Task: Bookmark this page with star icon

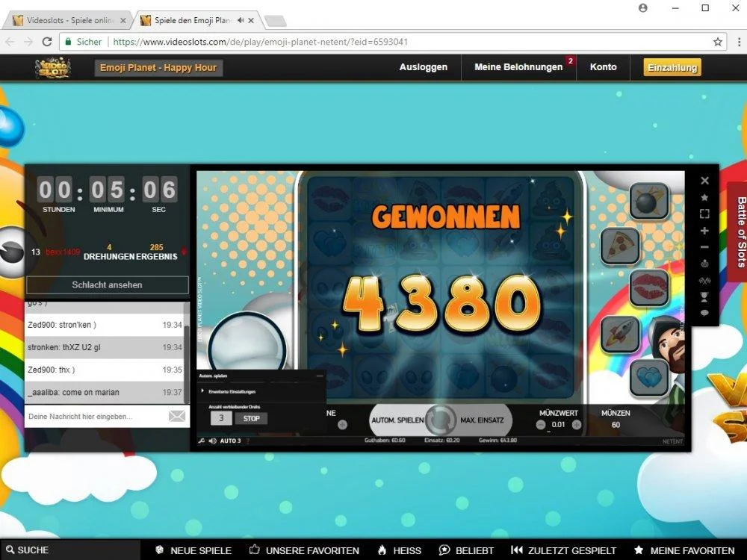Action: click(717, 42)
